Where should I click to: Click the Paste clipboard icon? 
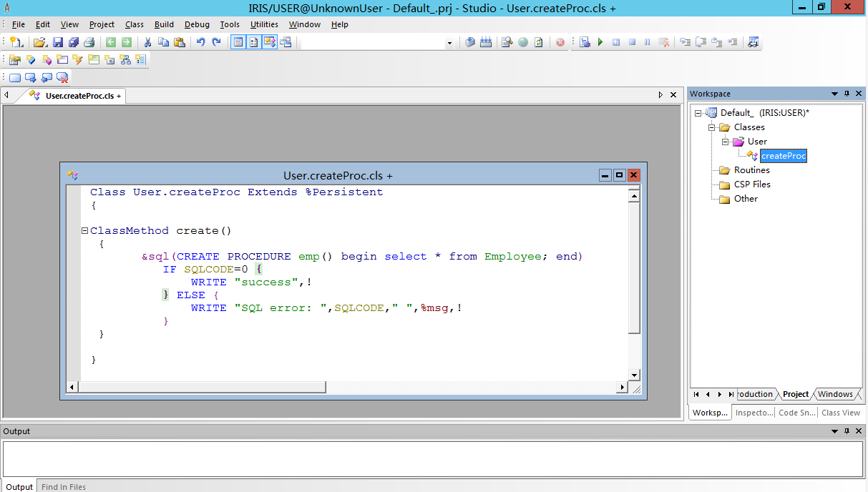click(180, 42)
